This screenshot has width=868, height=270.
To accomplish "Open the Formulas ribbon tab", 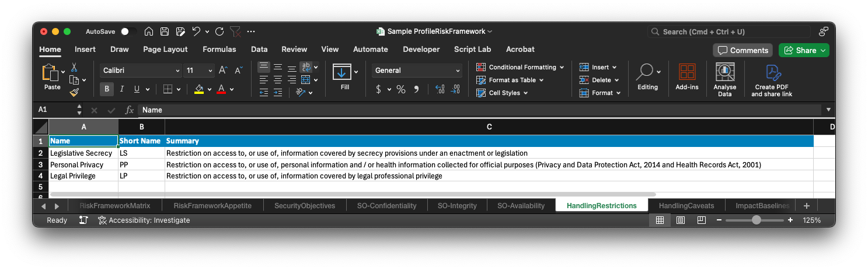I will coord(219,50).
